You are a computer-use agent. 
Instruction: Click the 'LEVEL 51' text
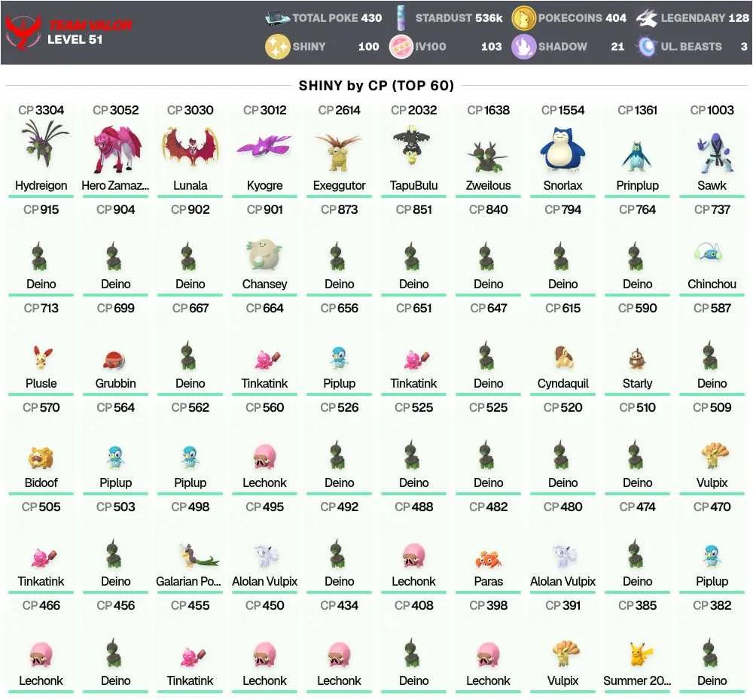tap(75, 40)
